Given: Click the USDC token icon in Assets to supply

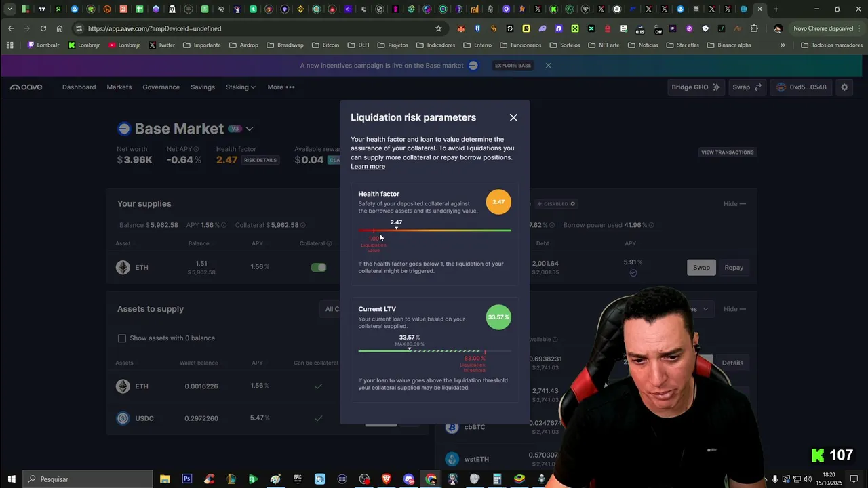Looking at the screenshot, I should (123, 418).
